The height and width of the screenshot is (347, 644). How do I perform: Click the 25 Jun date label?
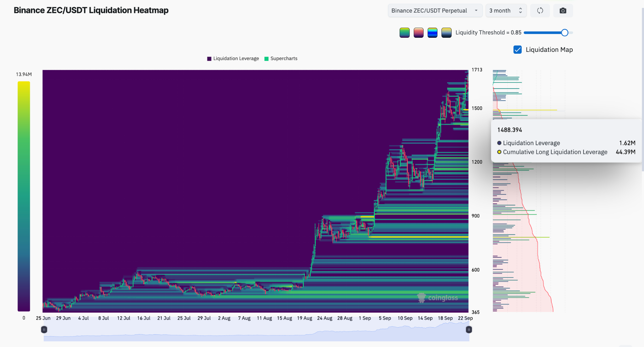(x=43, y=318)
